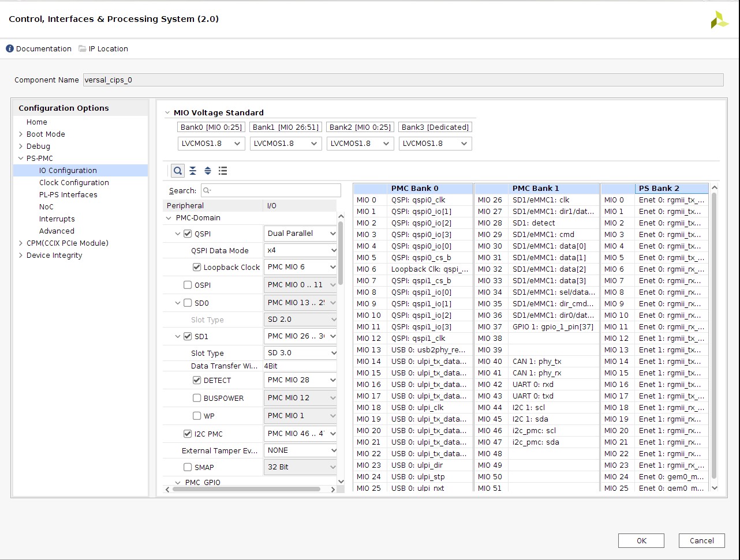Click the collapse all toolbar icon
The image size is (740, 560).
click(193, 171)
